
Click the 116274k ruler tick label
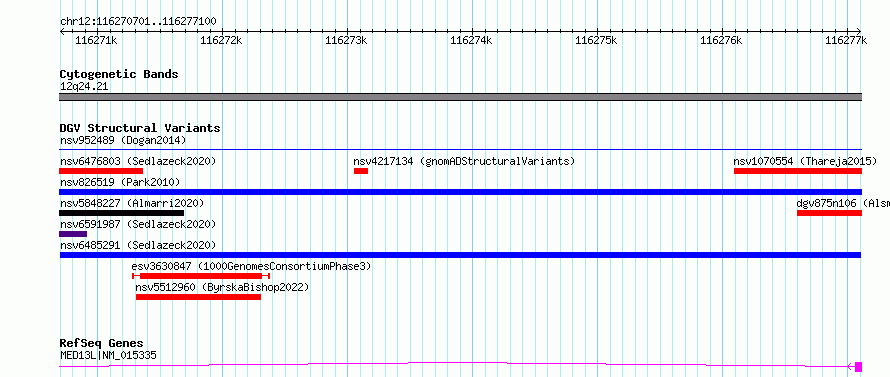(471, 40)
